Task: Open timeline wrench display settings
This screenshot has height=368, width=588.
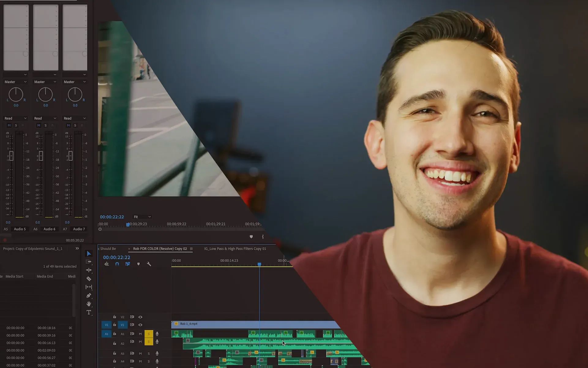Action: tap(149, 264)
